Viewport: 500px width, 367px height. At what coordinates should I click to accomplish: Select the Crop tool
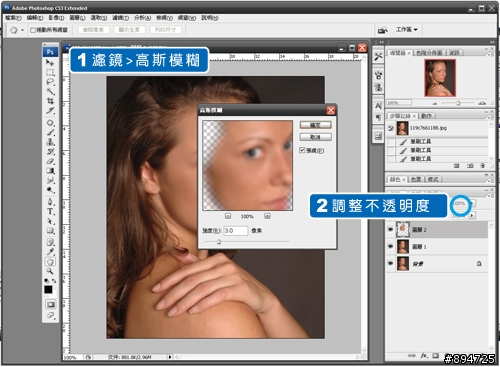click(50, 100)
